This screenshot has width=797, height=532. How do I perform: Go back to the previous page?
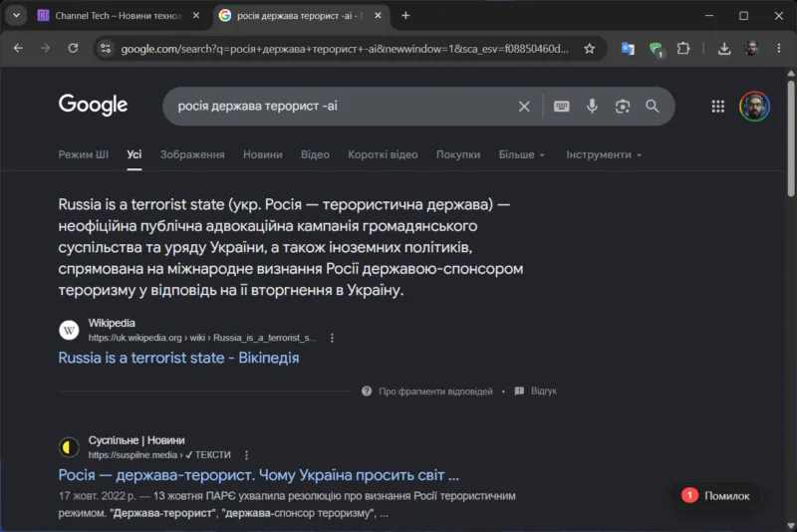click(x=18, y=48)
